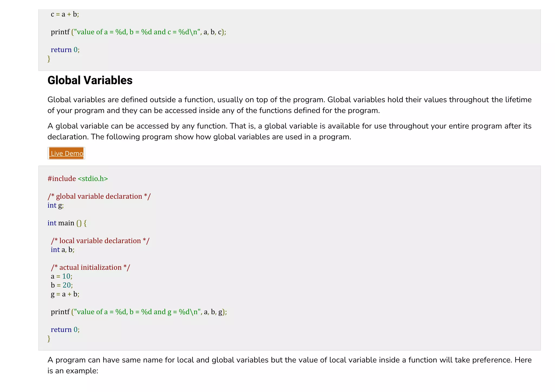Click the 'Global Variables' heading
The width and height of the screenshot is (555, 392).
(90, 80)
